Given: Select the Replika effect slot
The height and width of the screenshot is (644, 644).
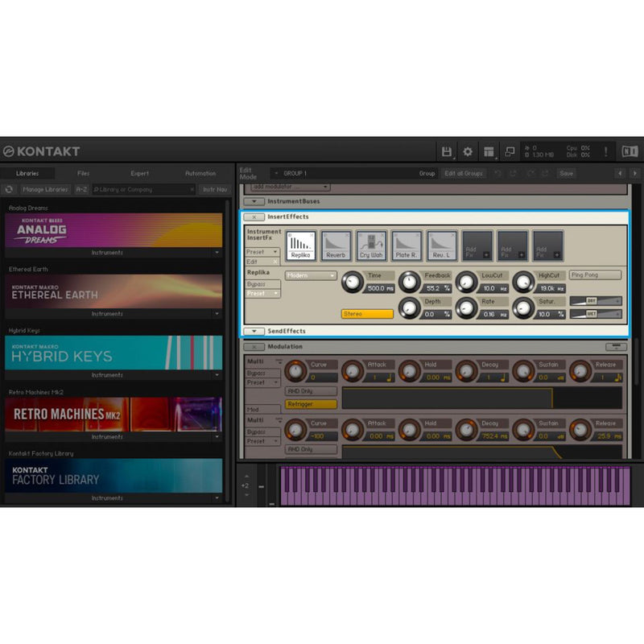Looking at the screenshot, I should [x=301, y=244].
